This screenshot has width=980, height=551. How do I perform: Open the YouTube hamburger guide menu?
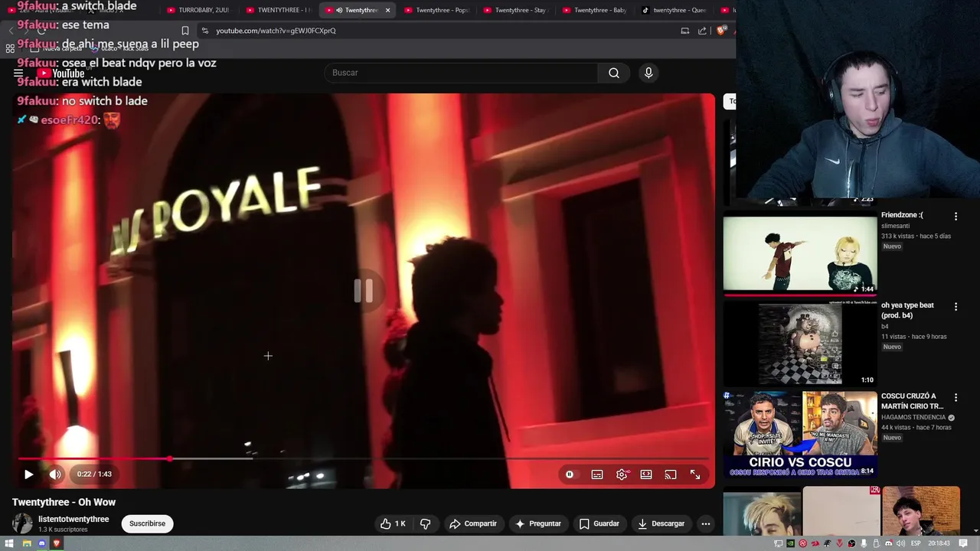point(18,73)
